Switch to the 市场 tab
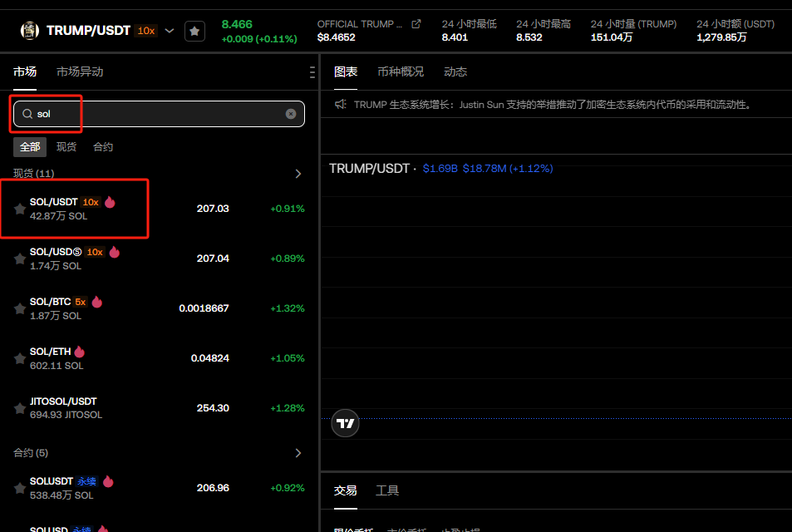Screen dimensions: 792x532 pyautogui.click(x=25, y=71)
